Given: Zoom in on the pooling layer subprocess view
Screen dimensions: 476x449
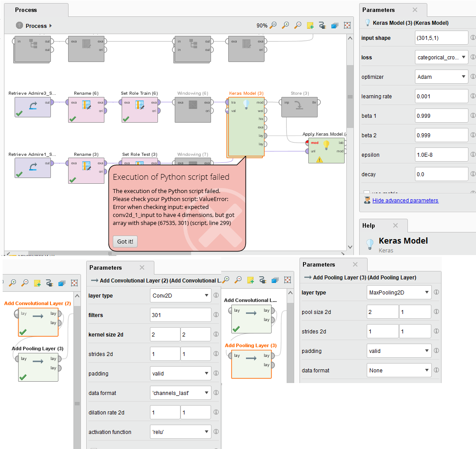Looking at the screenshot, I should point(226,280).
